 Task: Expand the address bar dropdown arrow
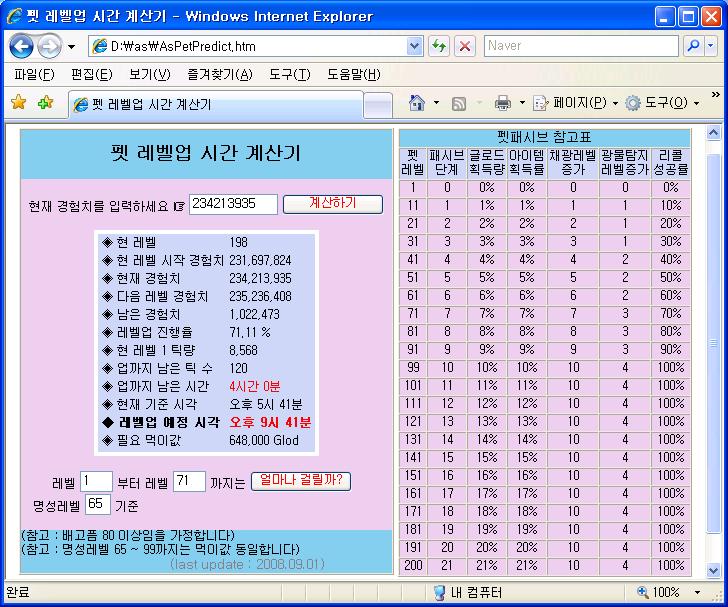click(415, 46)
